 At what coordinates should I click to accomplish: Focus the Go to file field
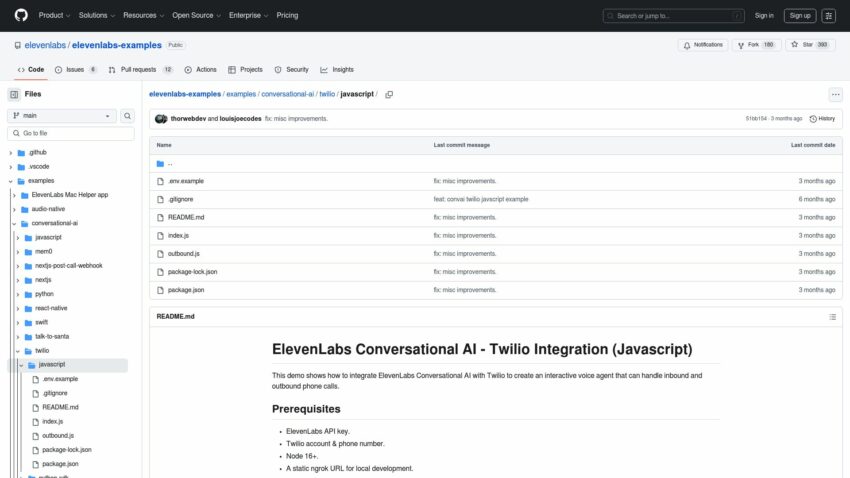[x=71, y=133]
